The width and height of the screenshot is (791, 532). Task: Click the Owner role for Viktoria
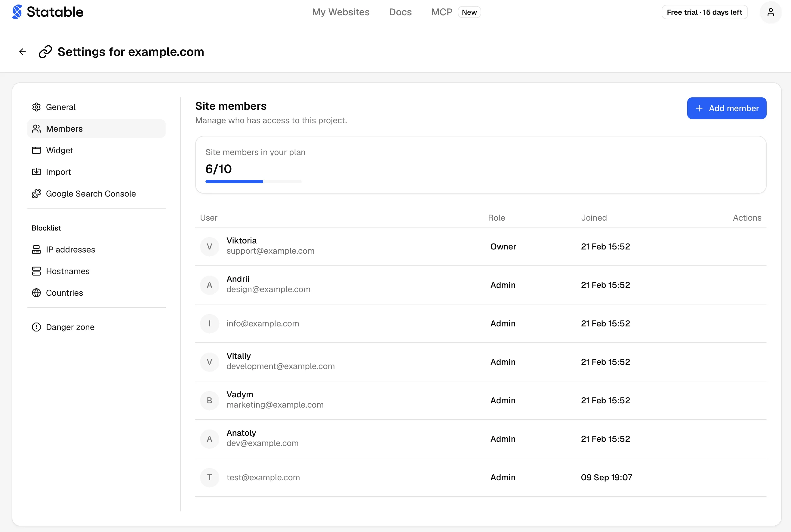503,247
